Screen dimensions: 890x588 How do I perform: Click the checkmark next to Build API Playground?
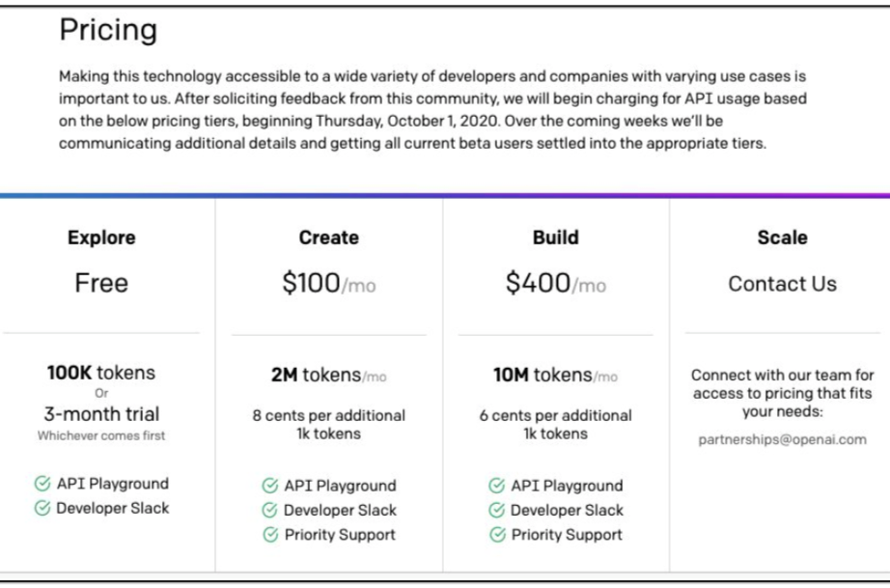pyautogui.click(x=497, y=486)
